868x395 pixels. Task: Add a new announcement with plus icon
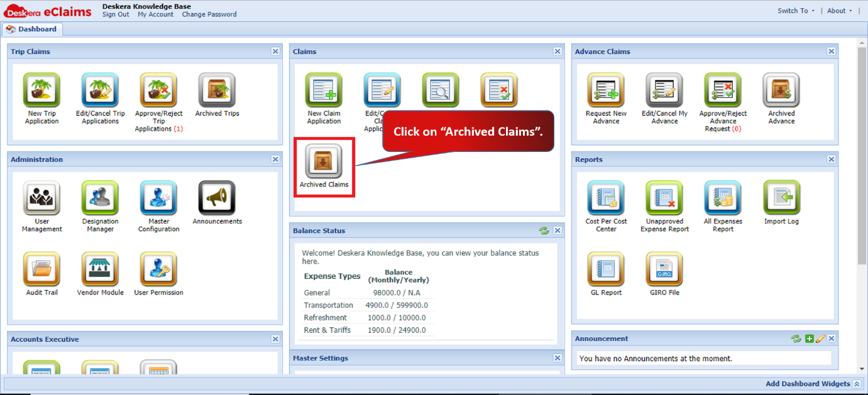pos(810,338)
